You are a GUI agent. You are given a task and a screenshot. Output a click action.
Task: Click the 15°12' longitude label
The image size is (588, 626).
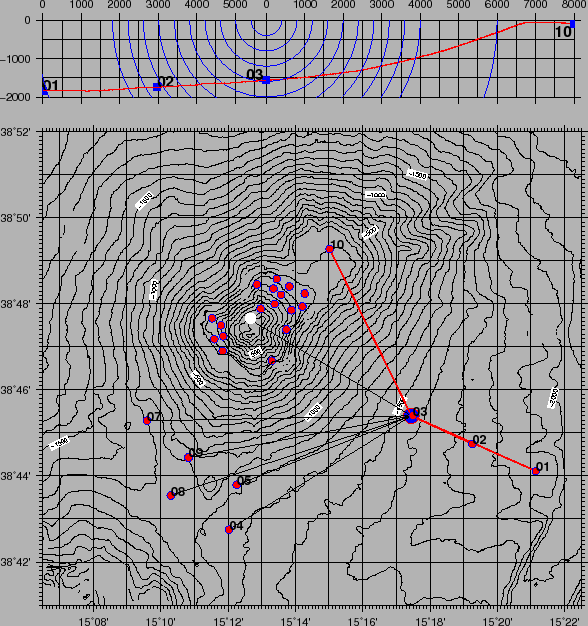tap(228, 621)
